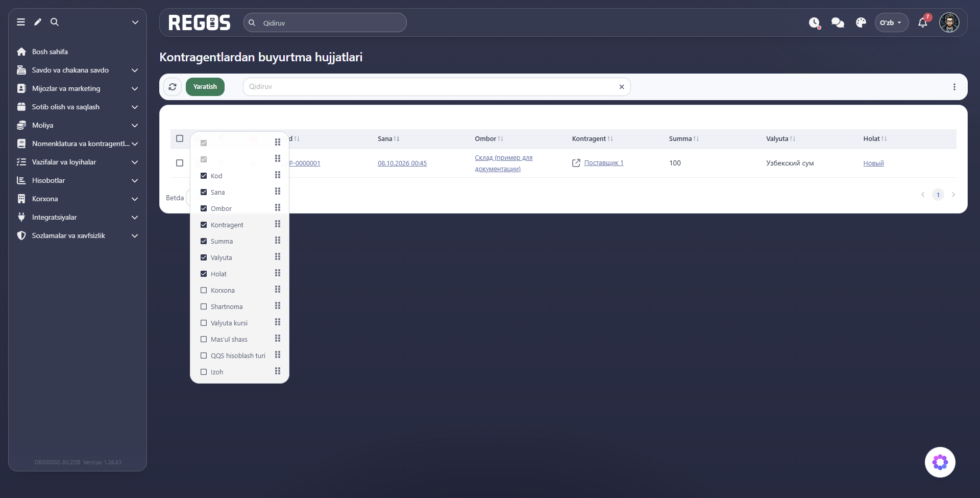980x498 pixels.
Task: Clear the document search field with X
Action: (x=622, y=87)
